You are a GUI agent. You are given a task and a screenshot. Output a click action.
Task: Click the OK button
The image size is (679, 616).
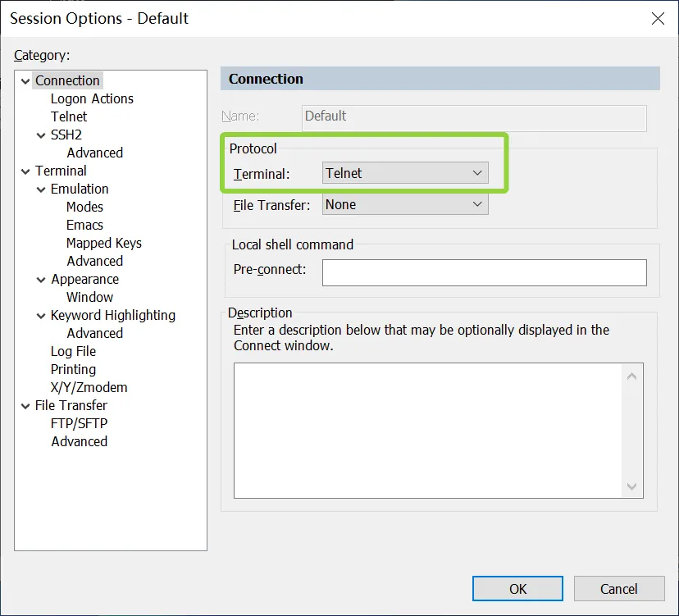(x=517, y=588)
